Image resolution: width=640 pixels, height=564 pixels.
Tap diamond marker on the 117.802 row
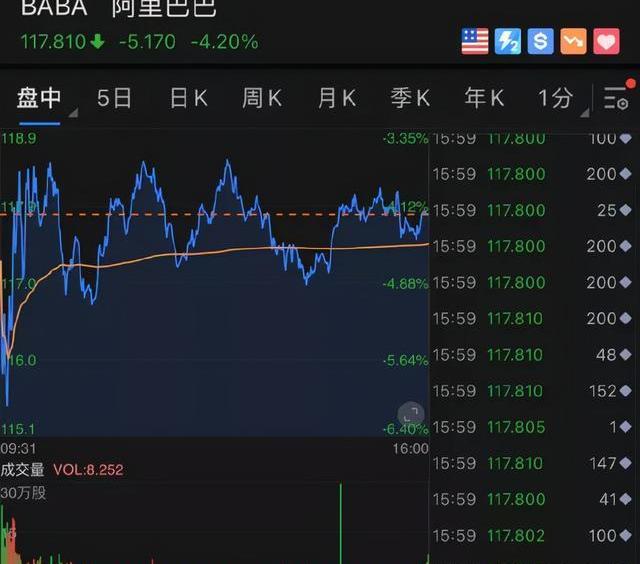pyautogui.click(x=625, y=535)
